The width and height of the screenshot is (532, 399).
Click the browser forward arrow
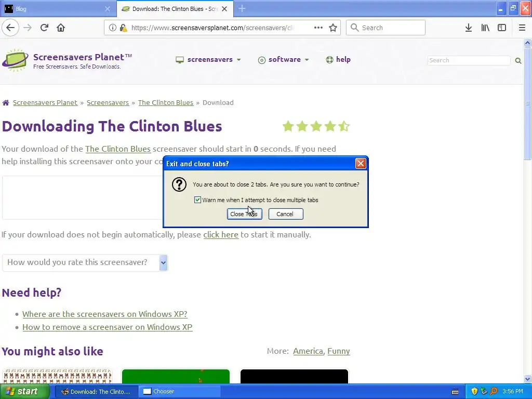click(28, 28)
